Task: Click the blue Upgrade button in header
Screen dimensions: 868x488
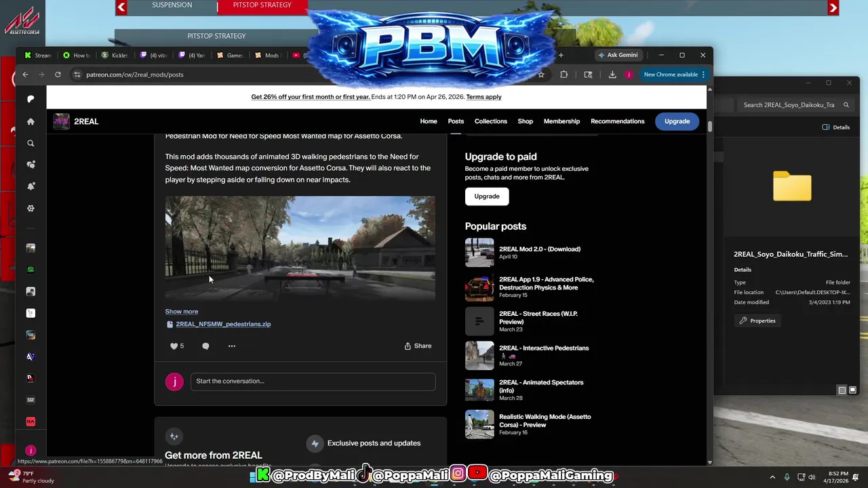Action: [677, 121]
